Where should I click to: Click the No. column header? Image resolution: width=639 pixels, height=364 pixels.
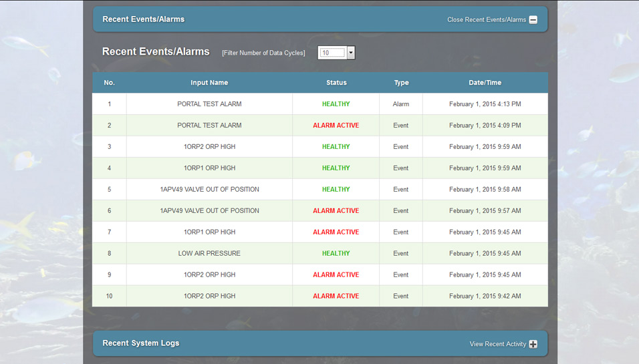click(x=109, y=83)
